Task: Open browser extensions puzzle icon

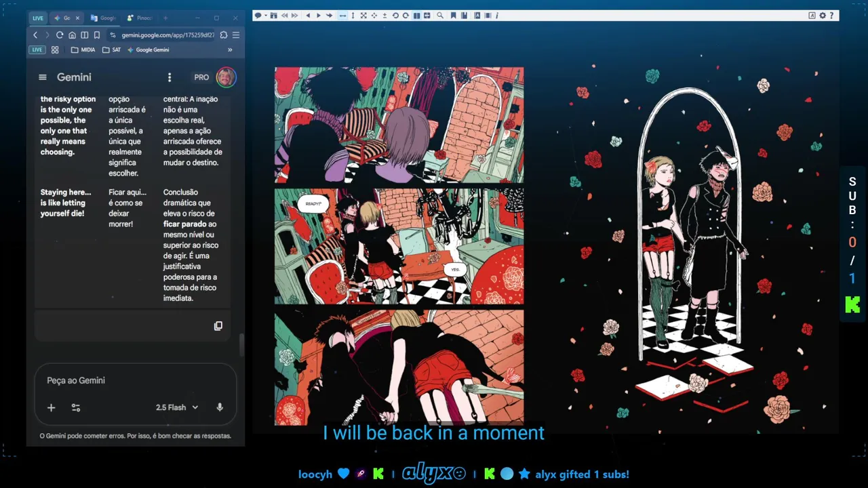Action: pos(224,35)
